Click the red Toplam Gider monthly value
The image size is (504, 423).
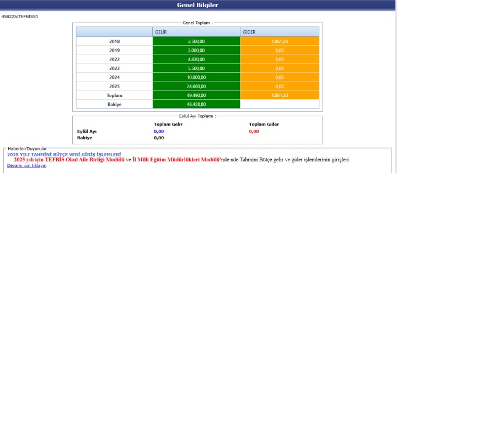point(254,131)
